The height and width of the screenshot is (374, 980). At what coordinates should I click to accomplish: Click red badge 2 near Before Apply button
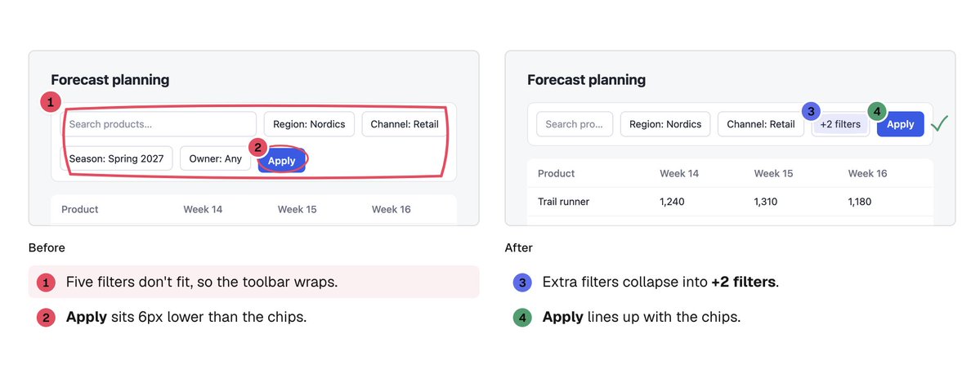(259, 147)
